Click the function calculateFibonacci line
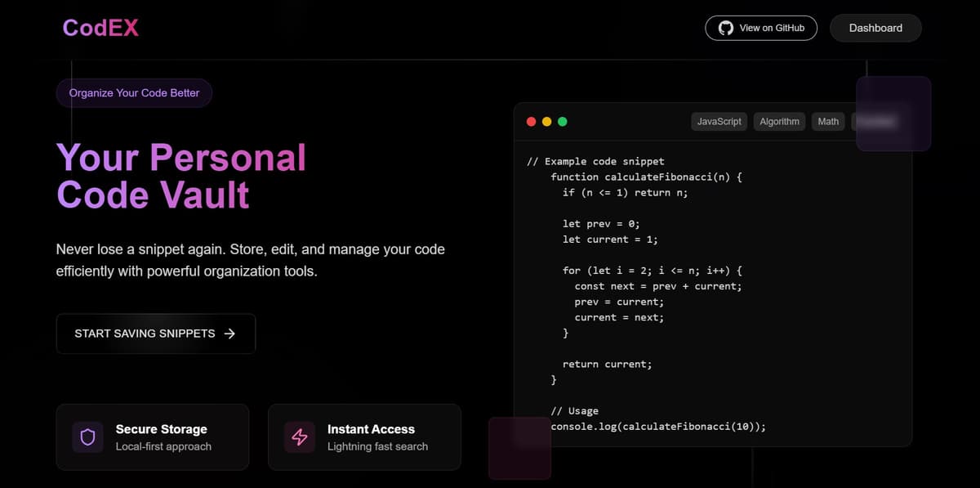Image resolution: width=980 pixels, height=488 pixels. [x=645, y=177]
